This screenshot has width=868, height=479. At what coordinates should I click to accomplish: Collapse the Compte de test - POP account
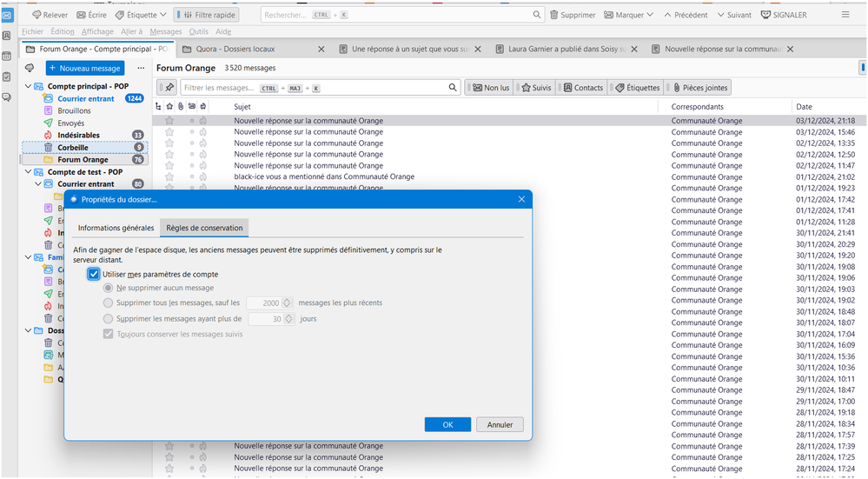coord(28,172)
